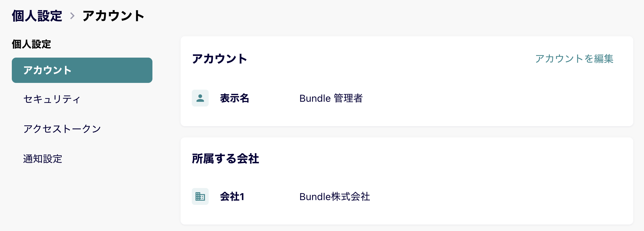644x231 pixels.
Task: Open アカウントを編集 link
Action: 574,58
